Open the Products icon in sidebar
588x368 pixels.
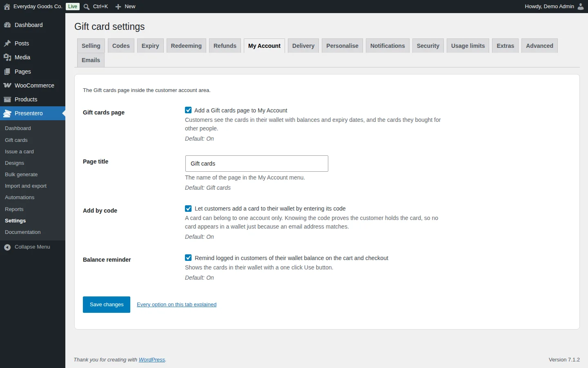coord(7,99)
